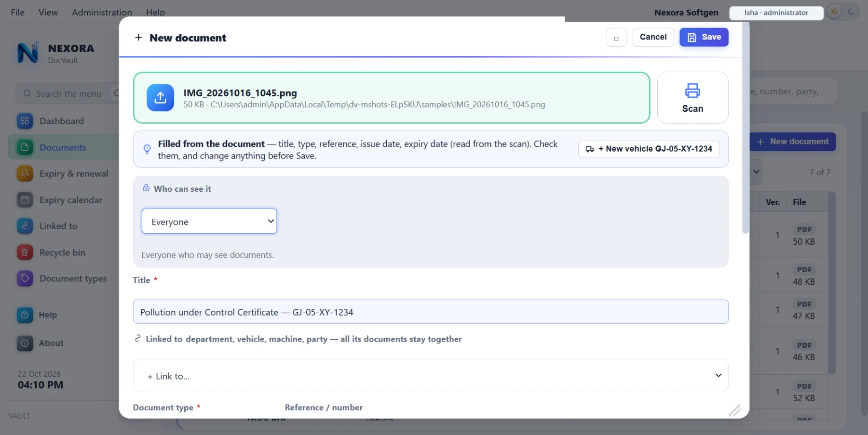Click the Linked to chain icon in sidebar

pos(25,226)
